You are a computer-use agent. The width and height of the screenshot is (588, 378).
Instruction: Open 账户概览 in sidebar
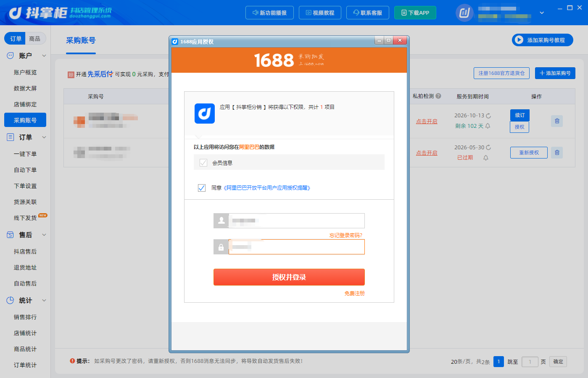coord(25,72)
